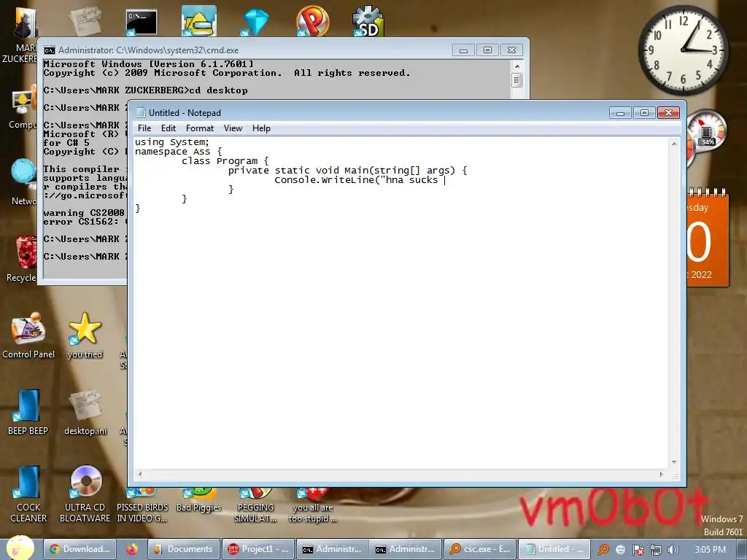Image resolution: width=747 pixels, height=560 pixels.
Task: Click the 'namespace Ass {' line in Notepad
Action: [x=178, y=152]
